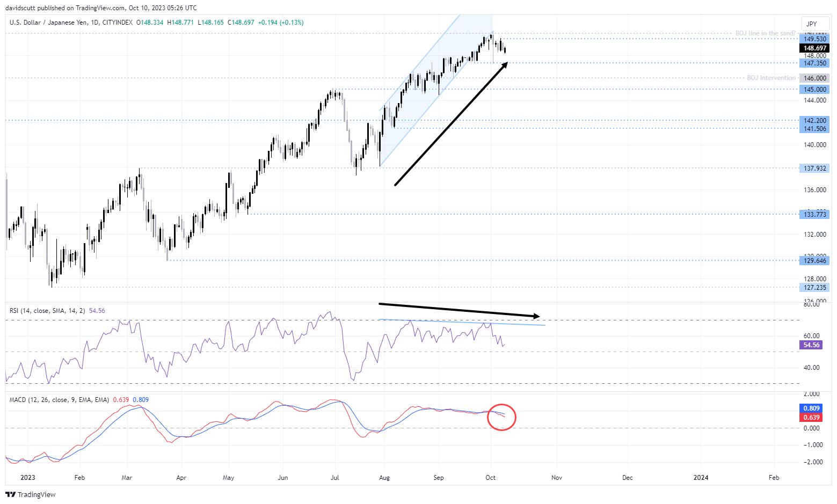Screen dimensions: 837x504
Task: Click the 'Nov' time axis label
Action: pyautogui.click(x=557, y=478)
